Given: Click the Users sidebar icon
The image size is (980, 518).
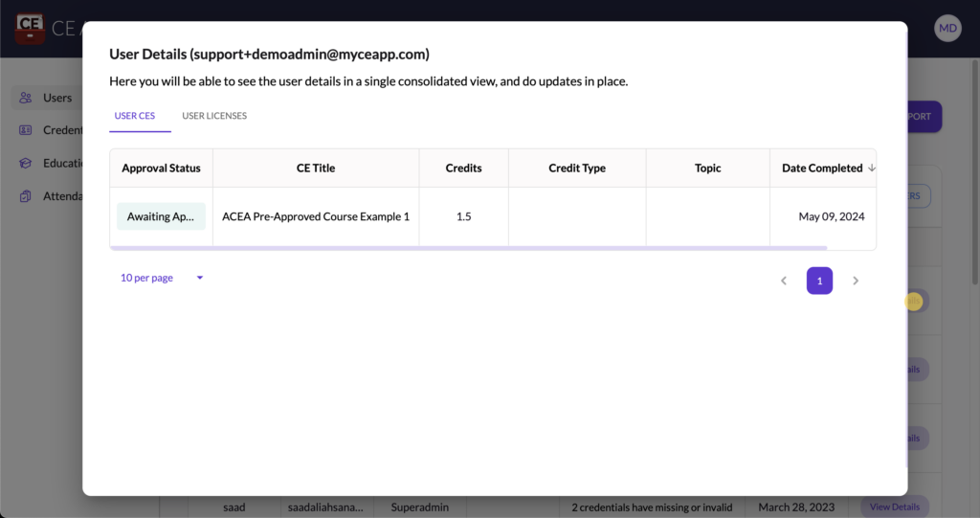Looking at the screenshot, I should [x=26, y=98].
